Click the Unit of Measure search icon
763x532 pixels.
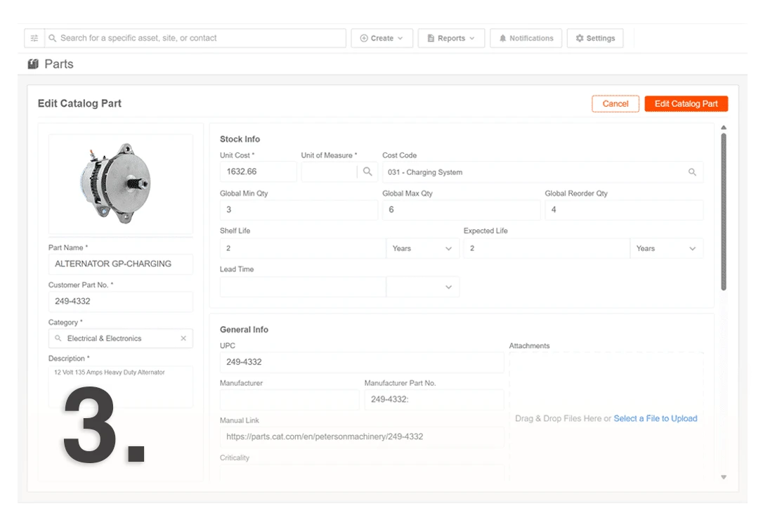tap(367, 171)
